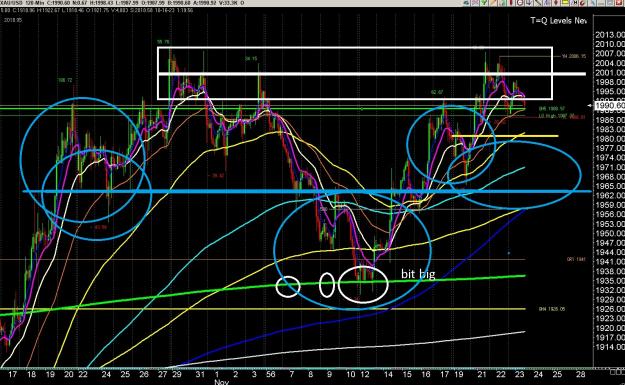Click the 1983.00 price axis label
The width and height of the screenshot is (625, 385).
(610, 129)
